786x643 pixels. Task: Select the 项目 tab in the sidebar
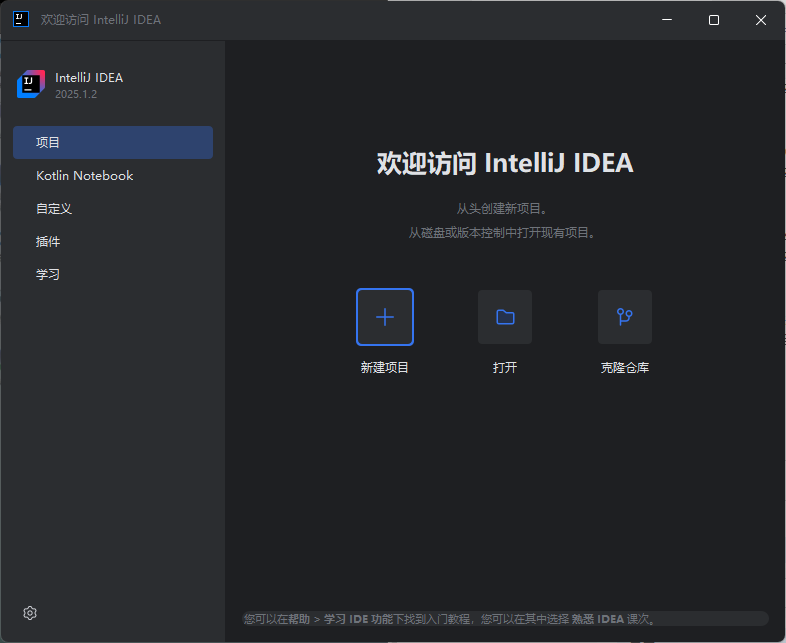click(x=113, y=142)
